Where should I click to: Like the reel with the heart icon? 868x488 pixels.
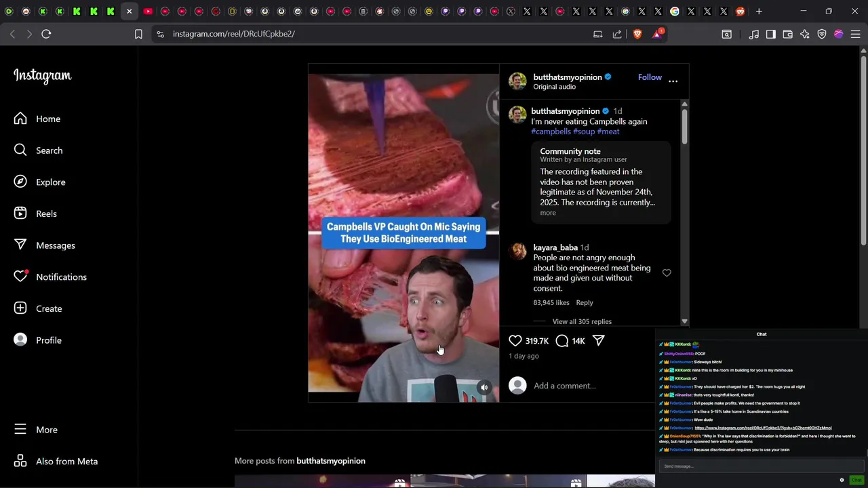point(515,341)
